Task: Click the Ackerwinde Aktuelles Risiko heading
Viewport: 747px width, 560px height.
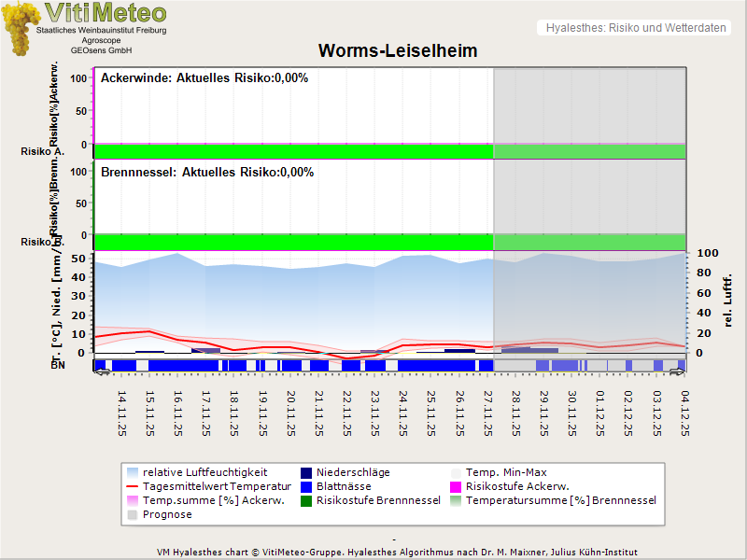Action: pos(204,78)
